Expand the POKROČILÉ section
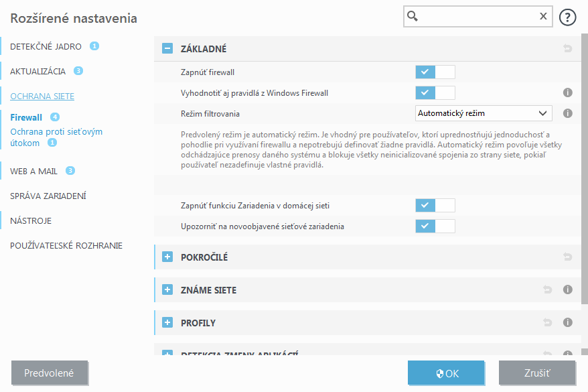Image resolution: width=588 pixels, height=392 pixels. 167,257
